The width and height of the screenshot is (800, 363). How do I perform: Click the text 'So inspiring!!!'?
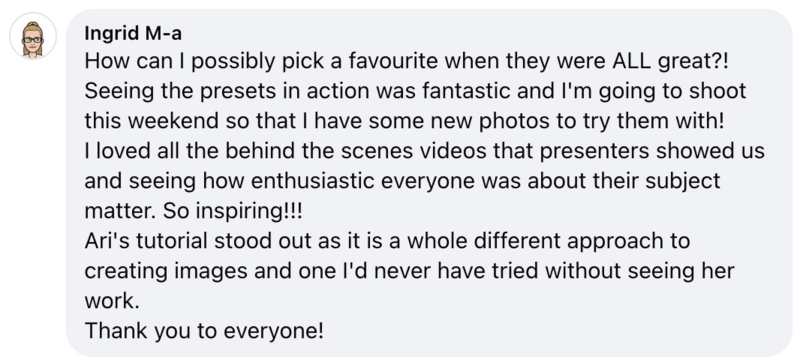point(233,211)
